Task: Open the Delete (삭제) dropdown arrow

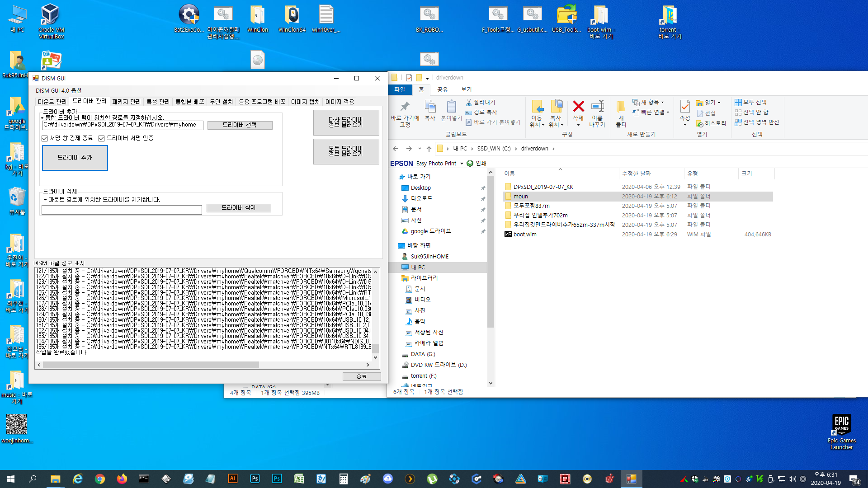Action: [x=578, y=125]
